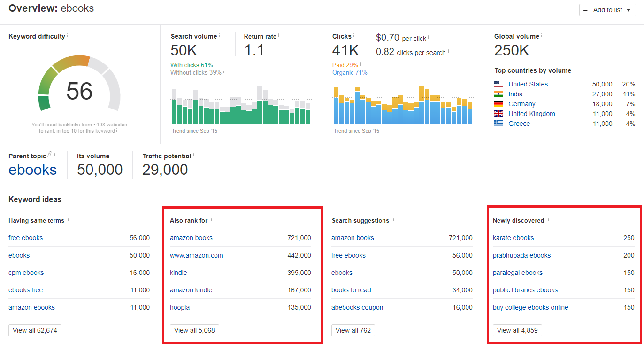Open the Return rate info tooltip
The width and height of the screenshot is (644, 344).
click(279, 35)
